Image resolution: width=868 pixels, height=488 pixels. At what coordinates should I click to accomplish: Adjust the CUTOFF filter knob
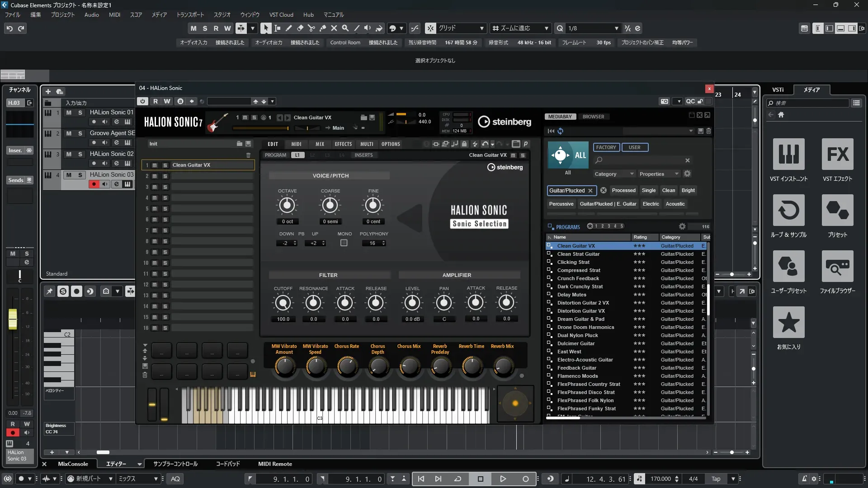click(283, 303)
